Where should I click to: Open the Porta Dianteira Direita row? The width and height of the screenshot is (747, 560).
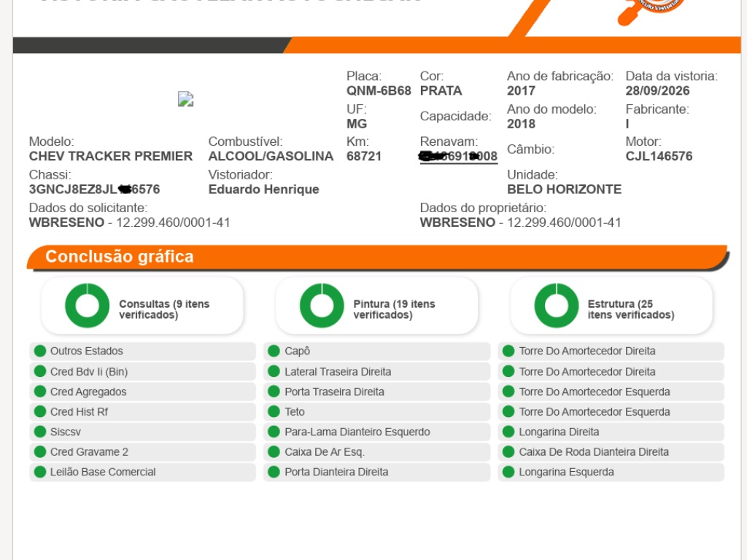click(x=376, y=472)
